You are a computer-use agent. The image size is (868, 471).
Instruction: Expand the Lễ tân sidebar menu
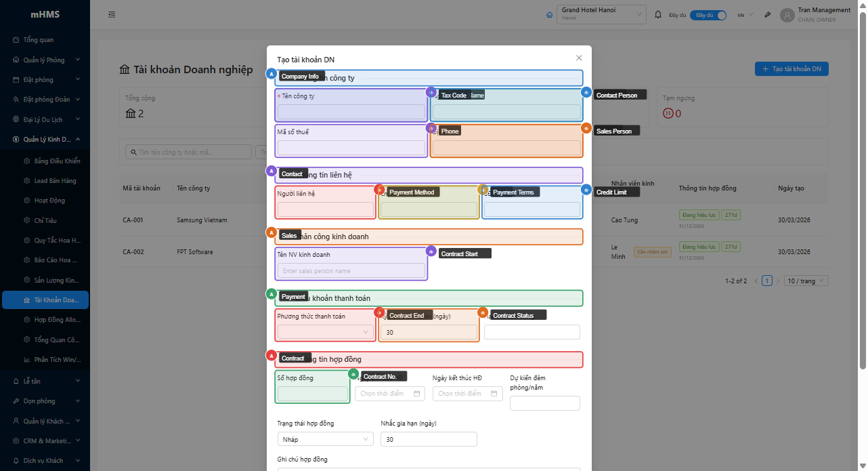coord(45,381)
